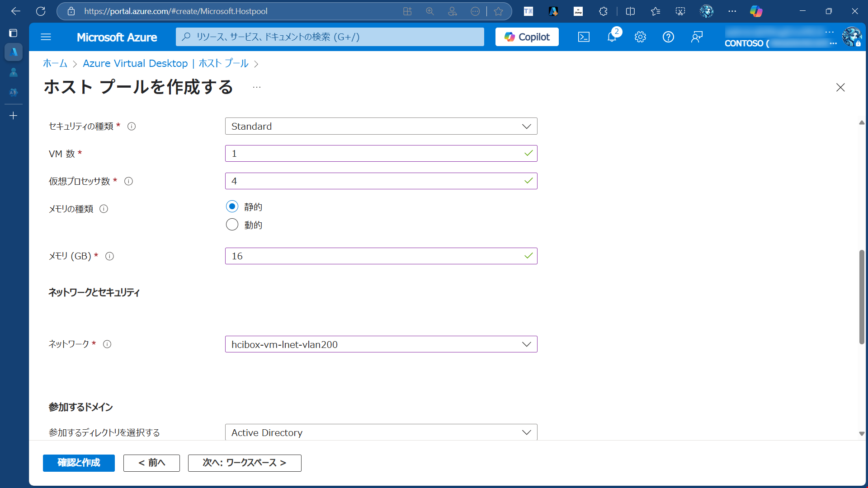Viewport: 868px width, 488px height.
Task: Click info icon beside ネットワーク label
Action: (x=107, y=344)
